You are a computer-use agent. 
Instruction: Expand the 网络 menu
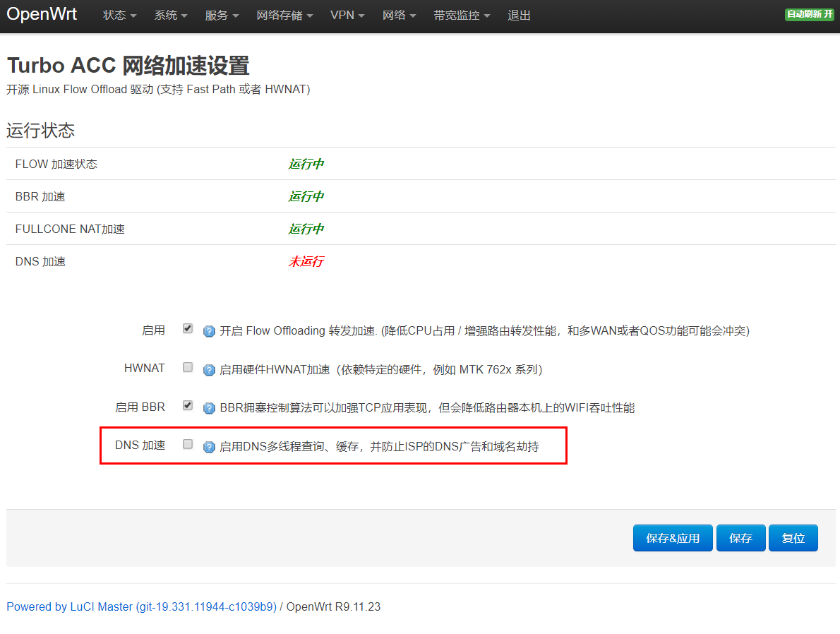[x=399, y=16]
